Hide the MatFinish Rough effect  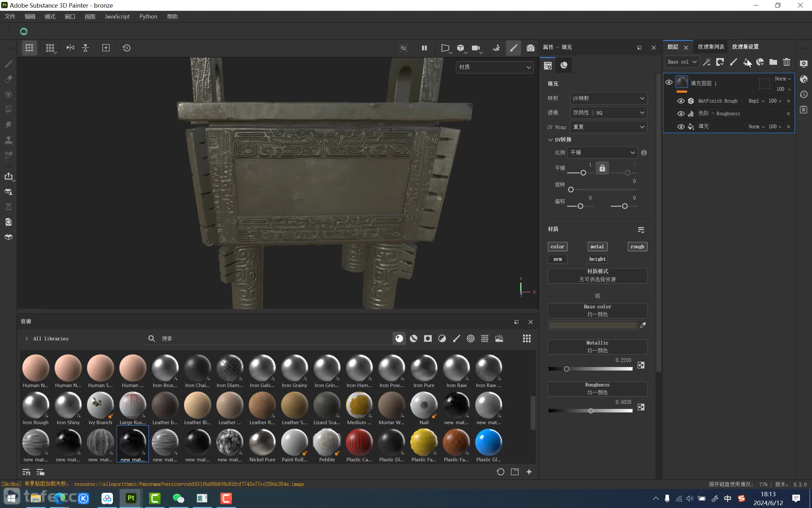point(681,101)
